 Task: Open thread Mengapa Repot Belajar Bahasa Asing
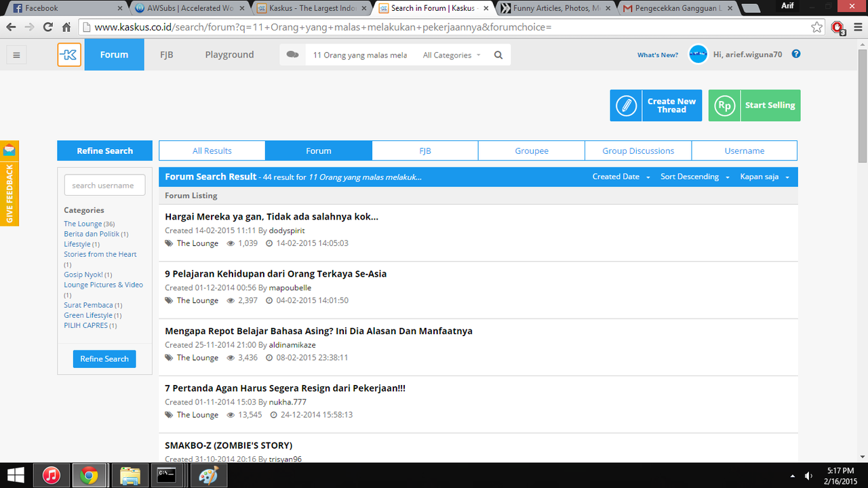[x=319, y=331]
